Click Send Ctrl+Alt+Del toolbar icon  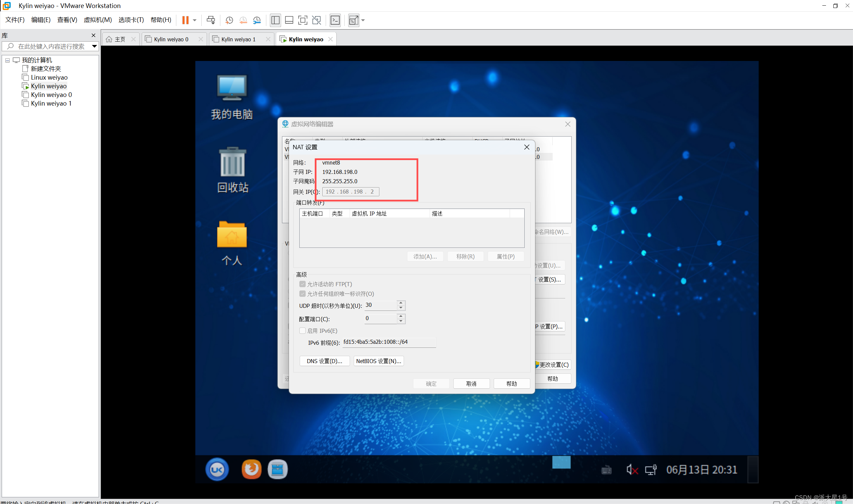211,20
